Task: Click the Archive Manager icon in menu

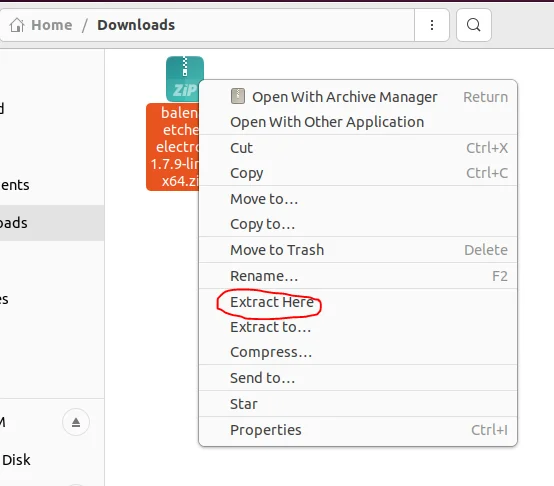Action: (x=238, y=96)
